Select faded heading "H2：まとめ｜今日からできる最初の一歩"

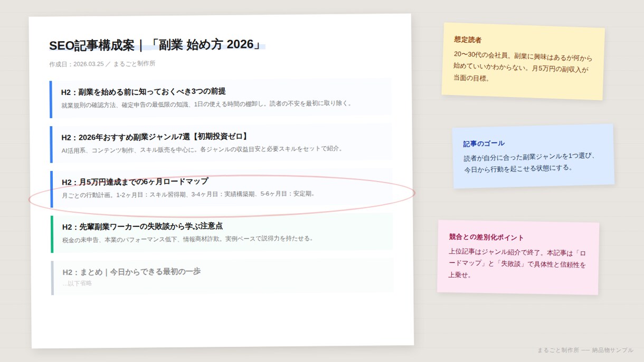(x=131, y=272)
